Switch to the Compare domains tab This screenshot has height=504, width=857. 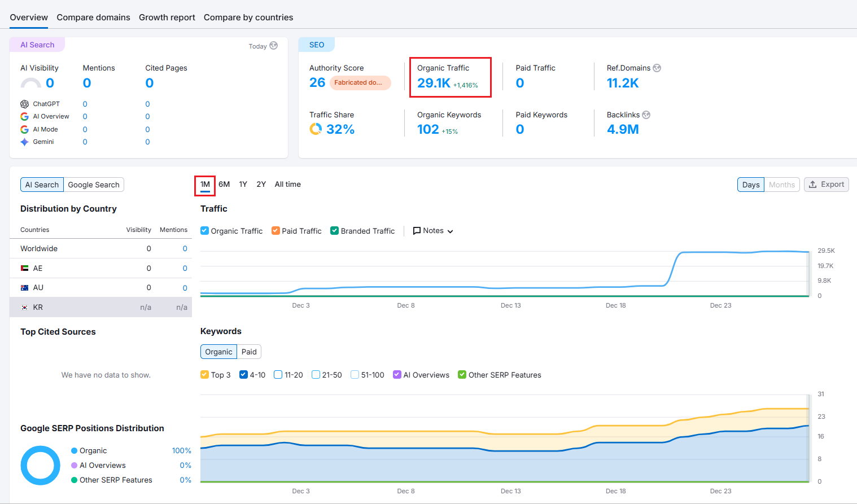click(93, 17)
